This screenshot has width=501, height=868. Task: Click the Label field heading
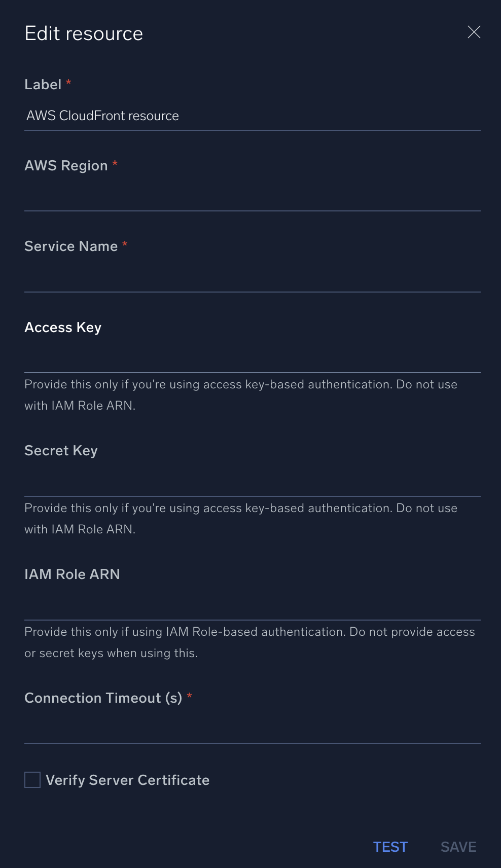pos(43,84)
